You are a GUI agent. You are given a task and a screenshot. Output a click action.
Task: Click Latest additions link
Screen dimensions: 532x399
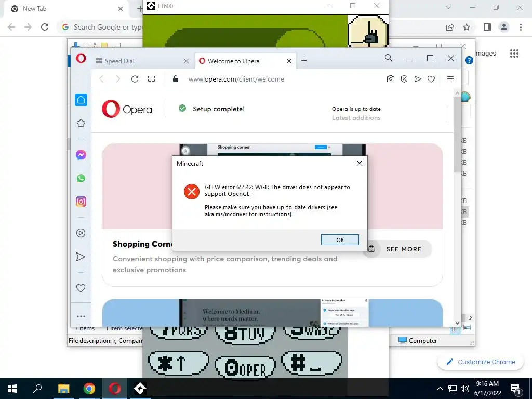point(356,118)
